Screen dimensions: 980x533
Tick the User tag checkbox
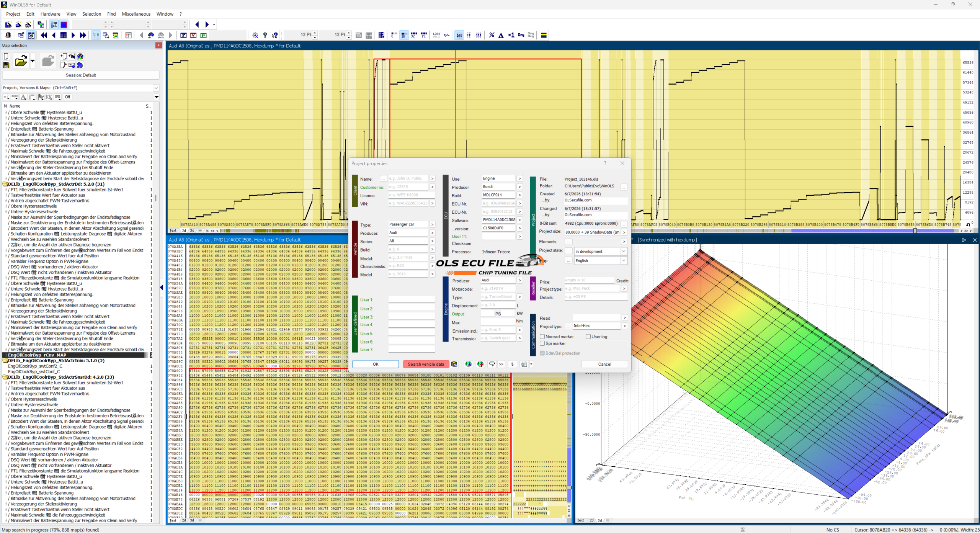pos(588,337)
